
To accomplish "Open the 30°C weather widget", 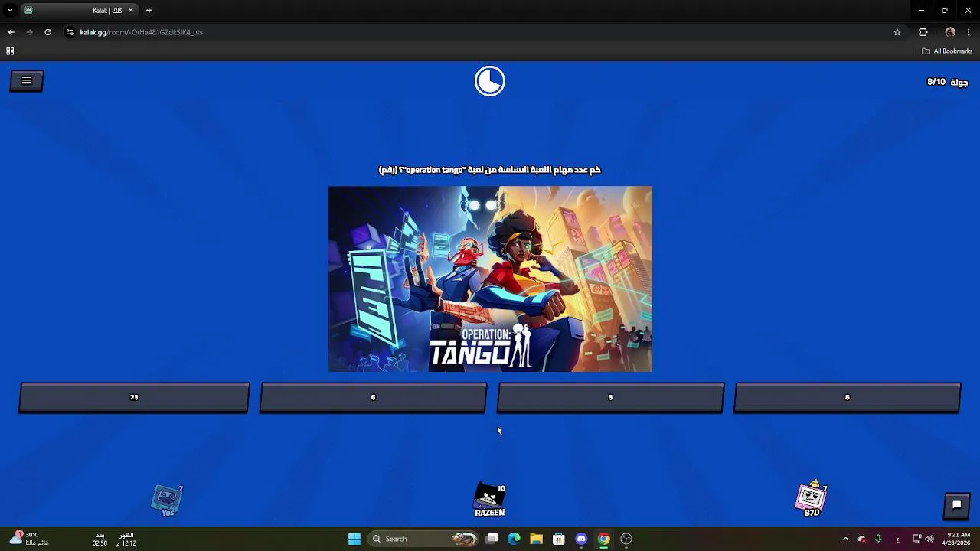I will point(28,539).
